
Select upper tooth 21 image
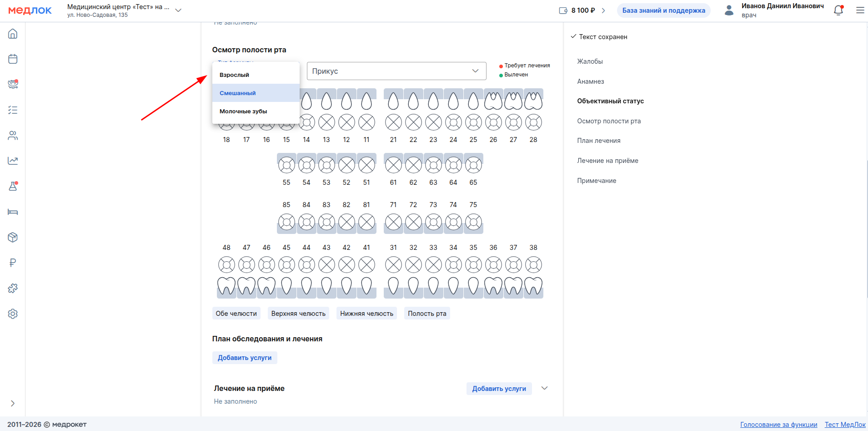pyautogui.click(x=393, y=101)
